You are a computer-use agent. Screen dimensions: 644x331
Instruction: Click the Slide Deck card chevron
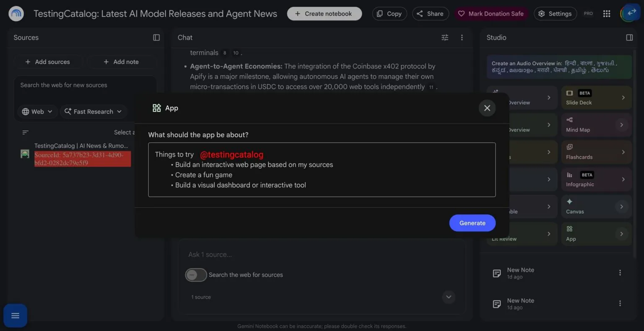623,98
